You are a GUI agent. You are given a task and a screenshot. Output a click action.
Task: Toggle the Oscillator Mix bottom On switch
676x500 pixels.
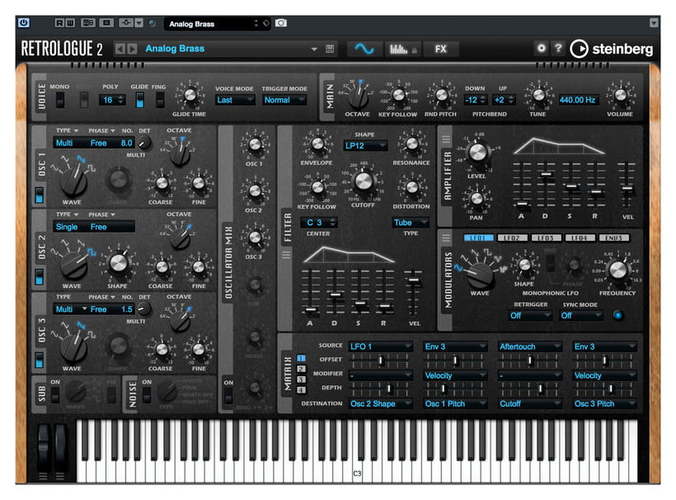pyautogui.click(x=228, y=395)
